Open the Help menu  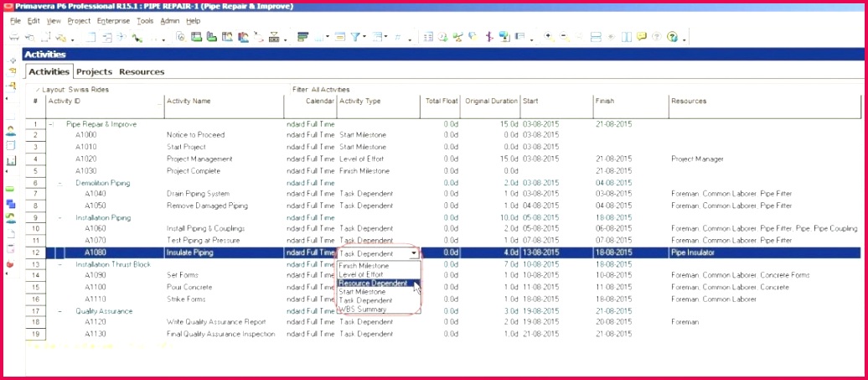194,20
